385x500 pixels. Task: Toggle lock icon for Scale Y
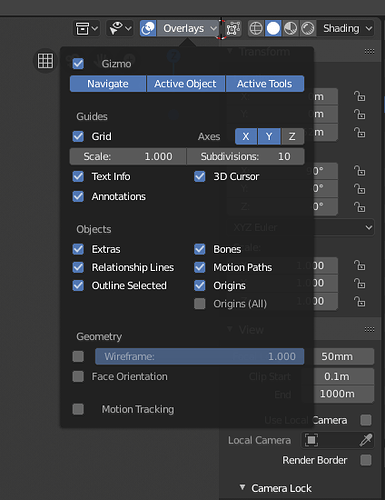point(359,283)
